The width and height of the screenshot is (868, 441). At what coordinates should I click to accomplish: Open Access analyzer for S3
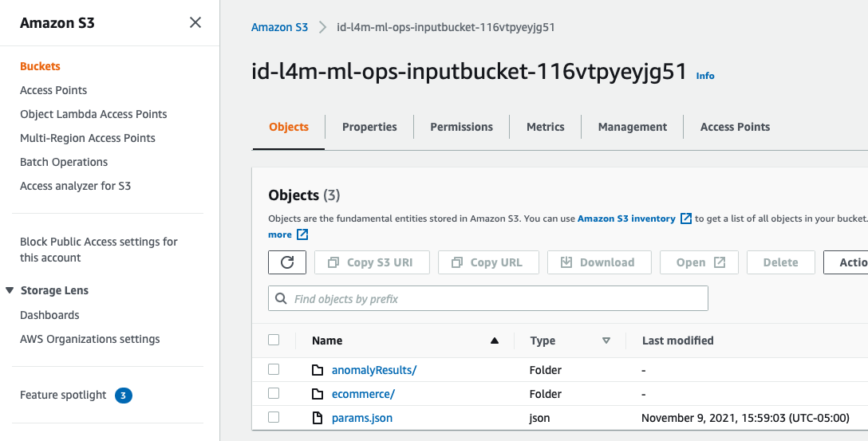coord(75,186)
